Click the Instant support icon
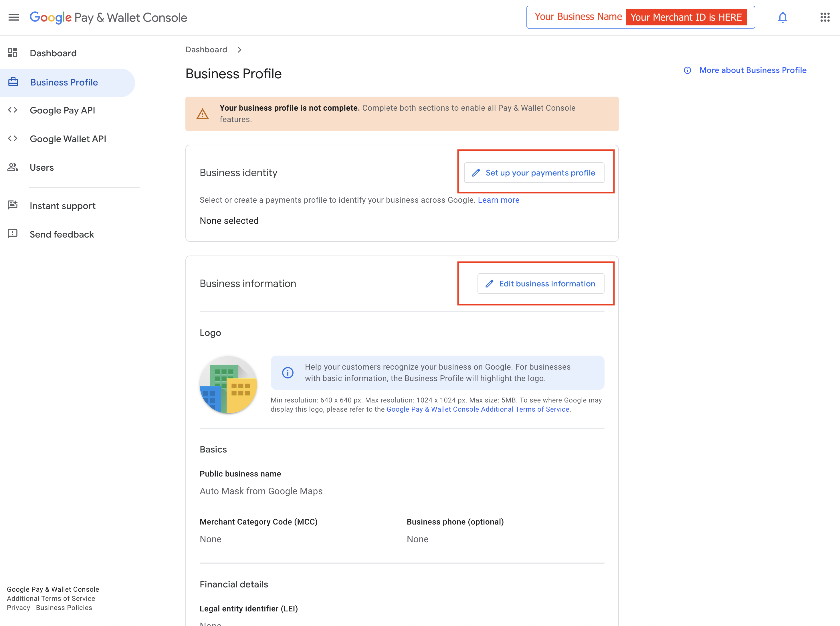 [x=13, y=206]
